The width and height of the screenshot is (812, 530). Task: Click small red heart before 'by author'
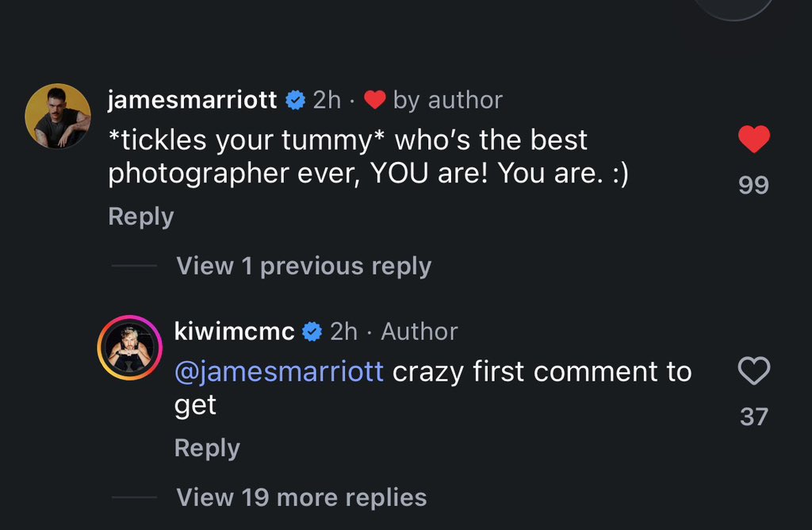coord(374,100)
